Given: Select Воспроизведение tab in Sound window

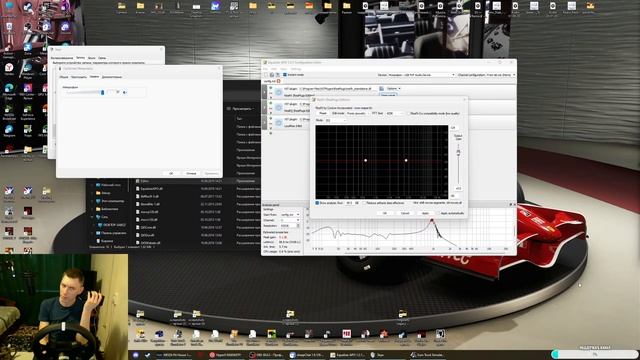Looking at the screenshot, I should pyautogui.click(x=62, y=58).
